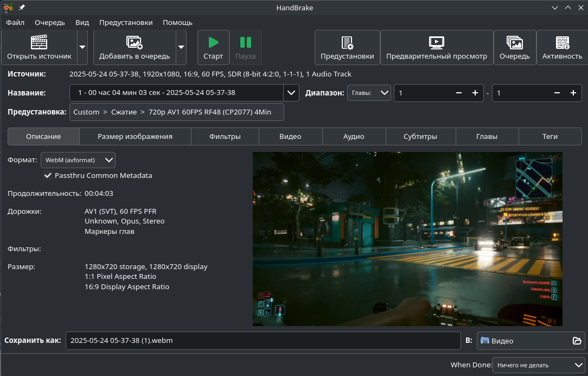This screenshot has width=588, height=376.
Task: Switch to the Главы tab
Action: [487, 137]
